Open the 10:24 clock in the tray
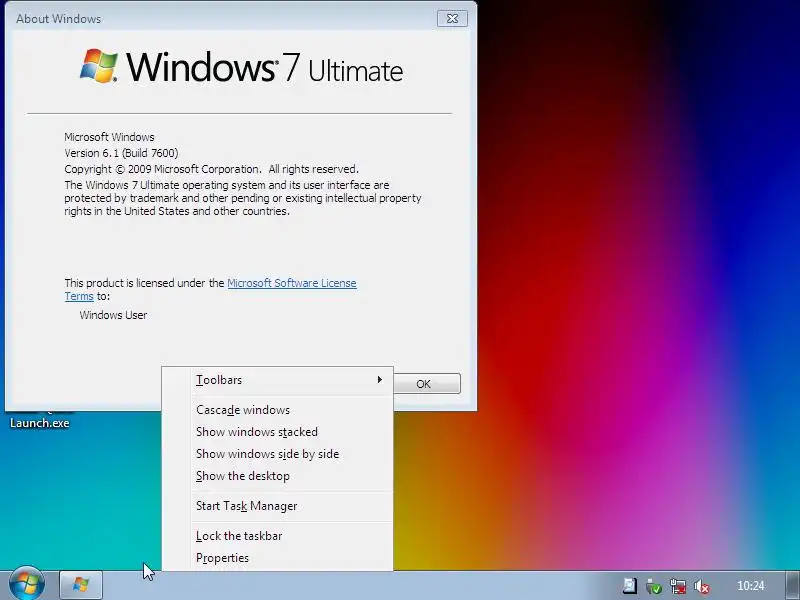This screenshot has width=800, height=600. 751,586
